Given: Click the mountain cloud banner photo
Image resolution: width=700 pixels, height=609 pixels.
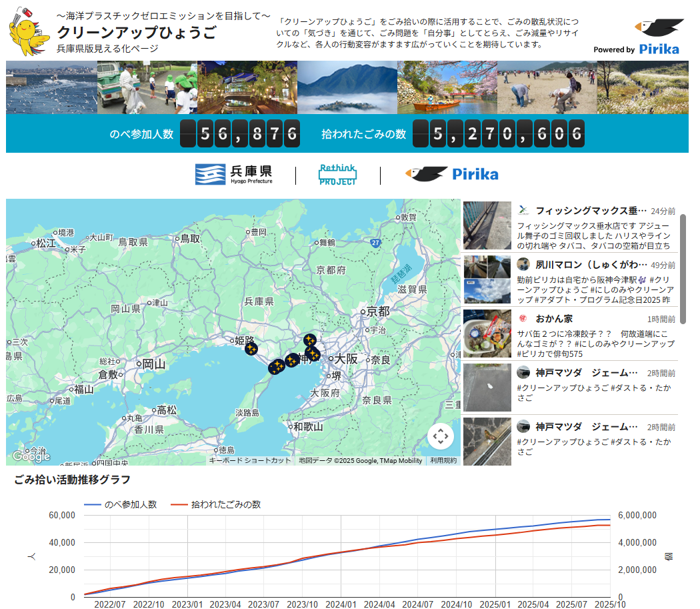Looking at the screenshot, I should 347,87.
